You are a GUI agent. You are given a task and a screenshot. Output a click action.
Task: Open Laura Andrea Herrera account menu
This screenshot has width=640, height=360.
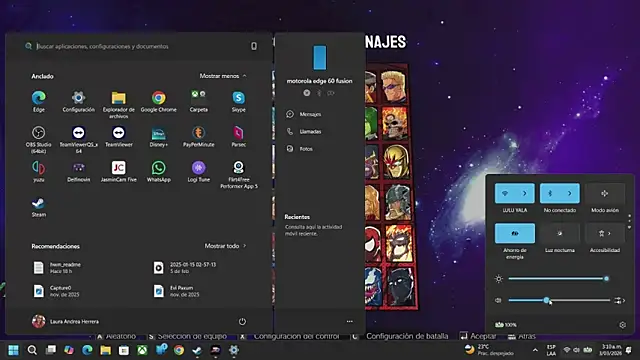tap(65, 322)
